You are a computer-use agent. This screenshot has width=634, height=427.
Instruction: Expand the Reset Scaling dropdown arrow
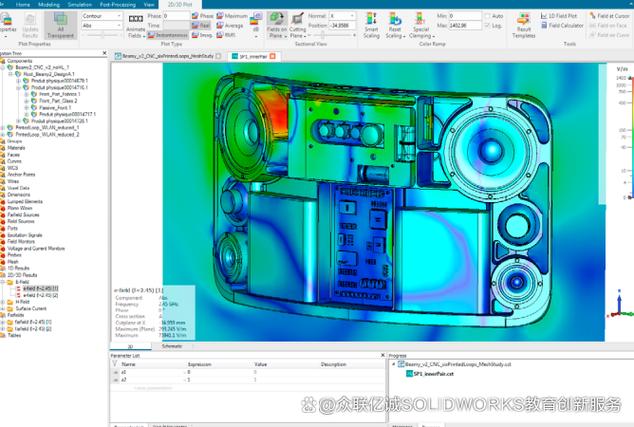coord(404,36)
